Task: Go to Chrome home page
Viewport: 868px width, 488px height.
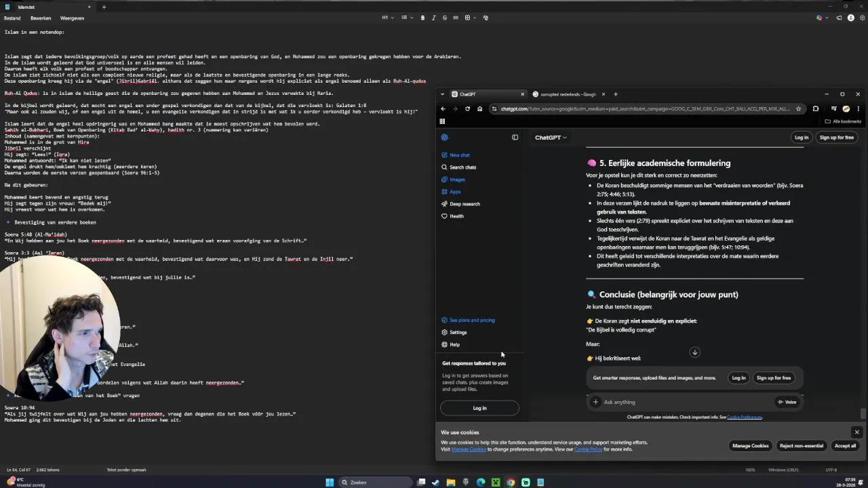Action: [479, 108]
